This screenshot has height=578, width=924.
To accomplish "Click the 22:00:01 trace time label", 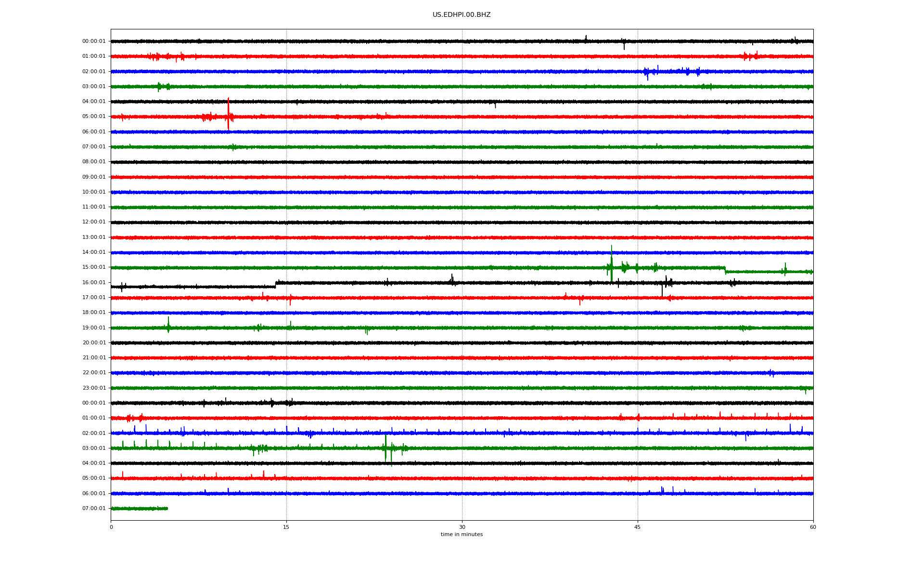I will tap(94, 373).
